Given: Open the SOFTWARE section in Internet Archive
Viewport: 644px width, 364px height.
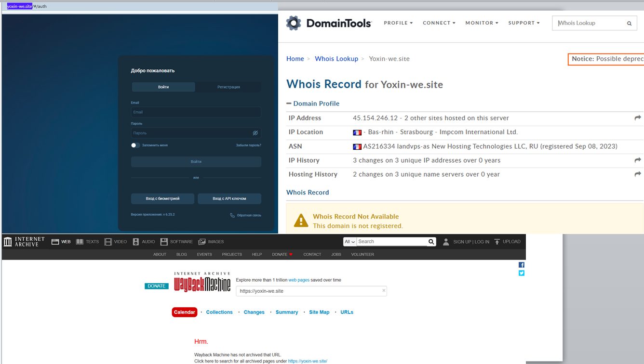Looking at the screenshot, I should [176, 242].
